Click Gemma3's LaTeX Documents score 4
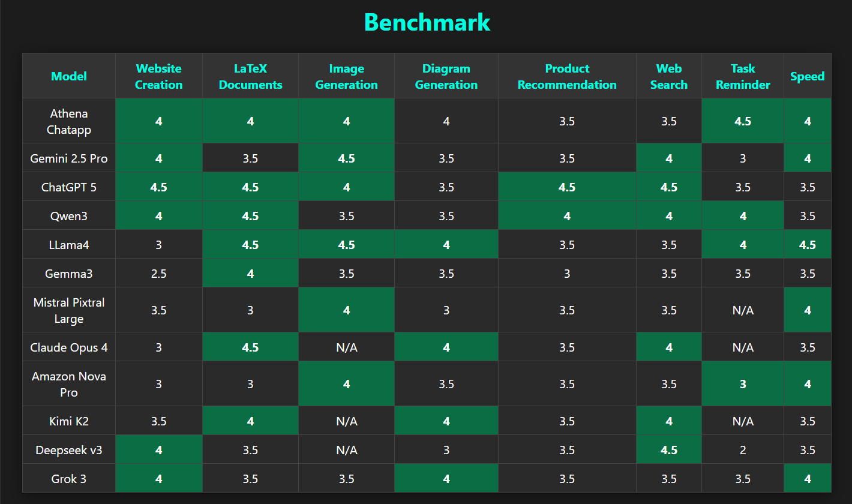 click(251, 274)
